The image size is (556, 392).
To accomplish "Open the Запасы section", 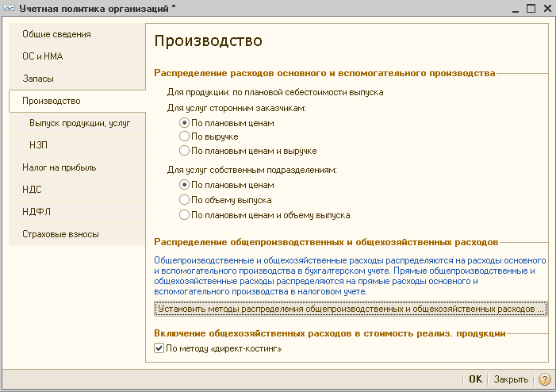I will pyautogui.click(x=77, y=79).
